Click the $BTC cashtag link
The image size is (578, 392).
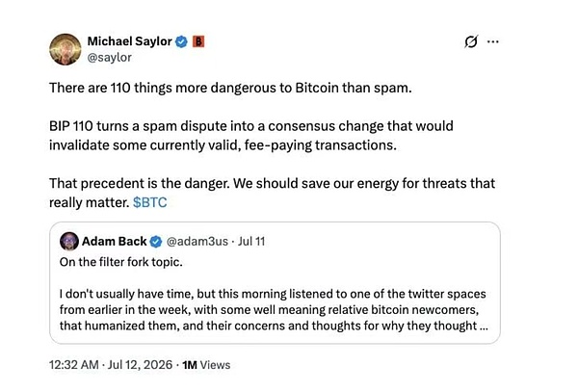150,202
